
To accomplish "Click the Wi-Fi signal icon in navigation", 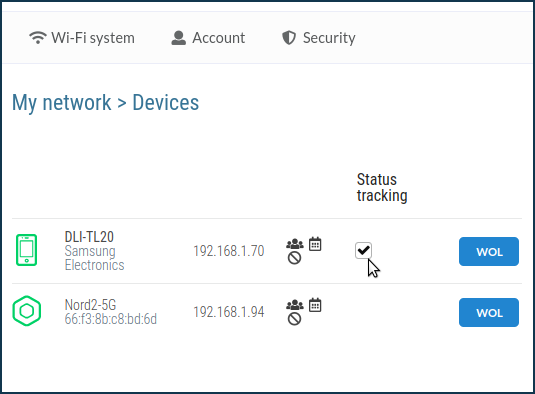I will pyautogui.click(x=38, y=38).
